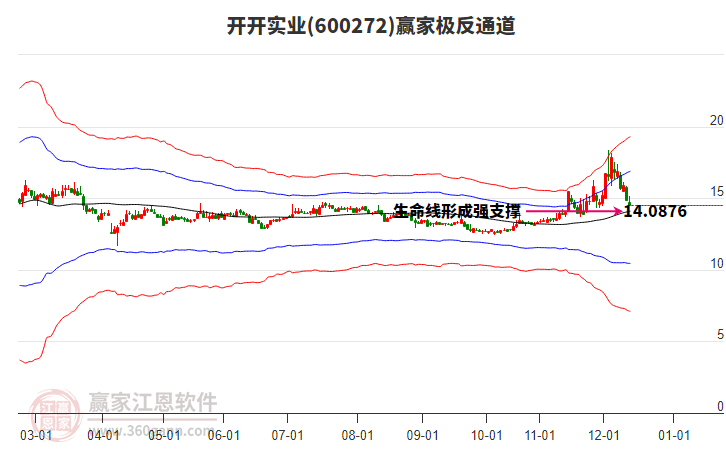Select the 12-01 date label

pyautogui.click(x=603, y=436)
